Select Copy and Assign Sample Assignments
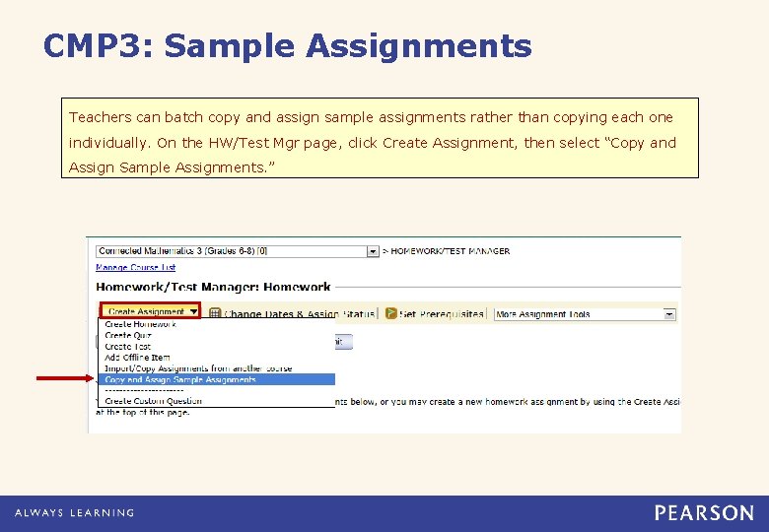This screenshot has height=532, width=769. coord(216,379)
